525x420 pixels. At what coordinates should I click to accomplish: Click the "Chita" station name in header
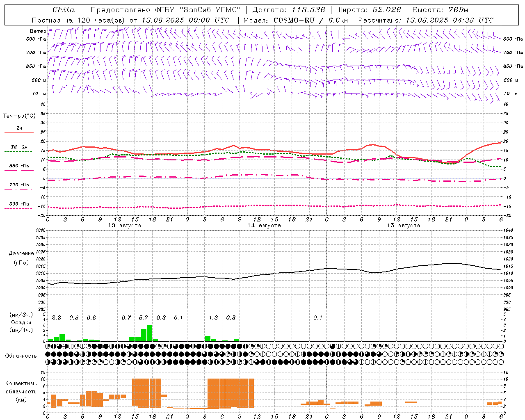64,10
